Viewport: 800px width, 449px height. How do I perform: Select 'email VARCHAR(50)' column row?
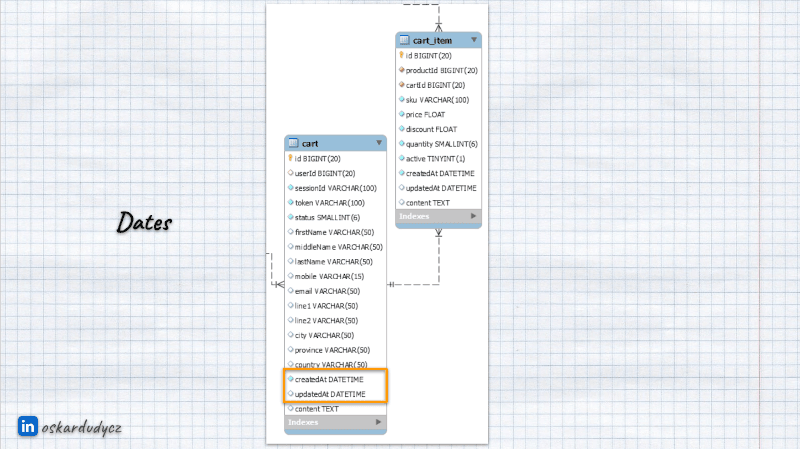(335, 291)
